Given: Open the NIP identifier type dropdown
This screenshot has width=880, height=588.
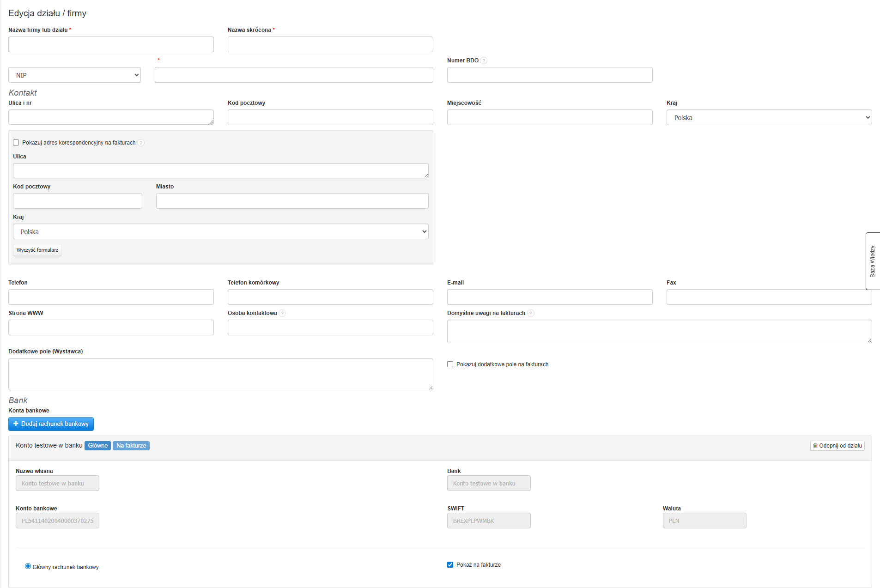Looking at the screenshot, I should (74, 75).
